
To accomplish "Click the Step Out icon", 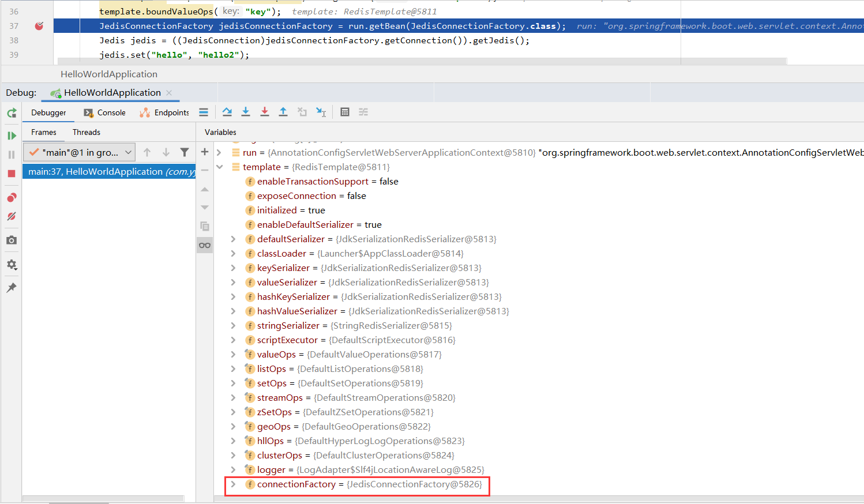I will [x=283, y=112].
